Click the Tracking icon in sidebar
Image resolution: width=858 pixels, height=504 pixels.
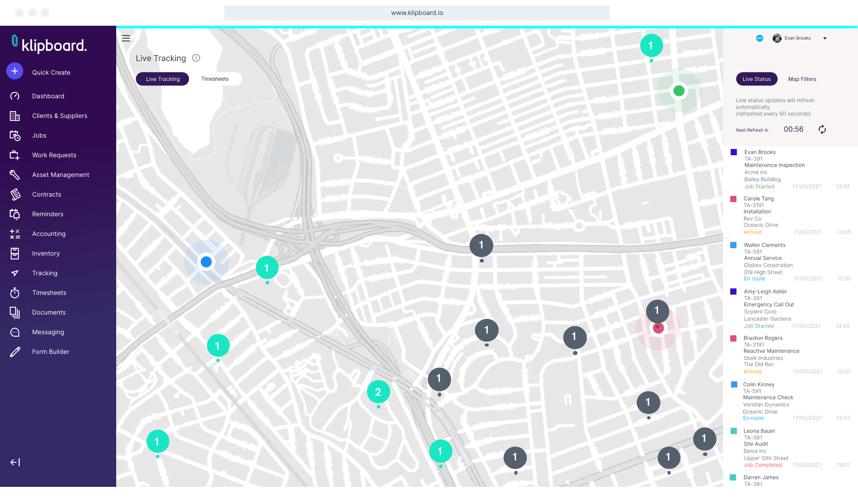[14, 272]
